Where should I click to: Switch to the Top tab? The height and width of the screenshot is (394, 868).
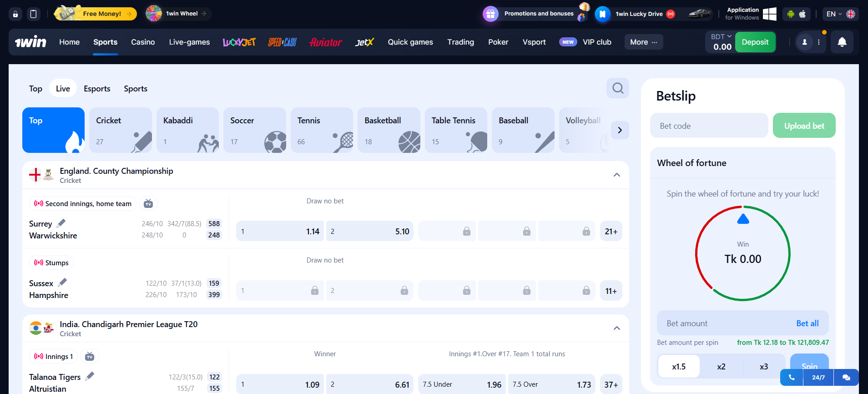click(35, 89)
